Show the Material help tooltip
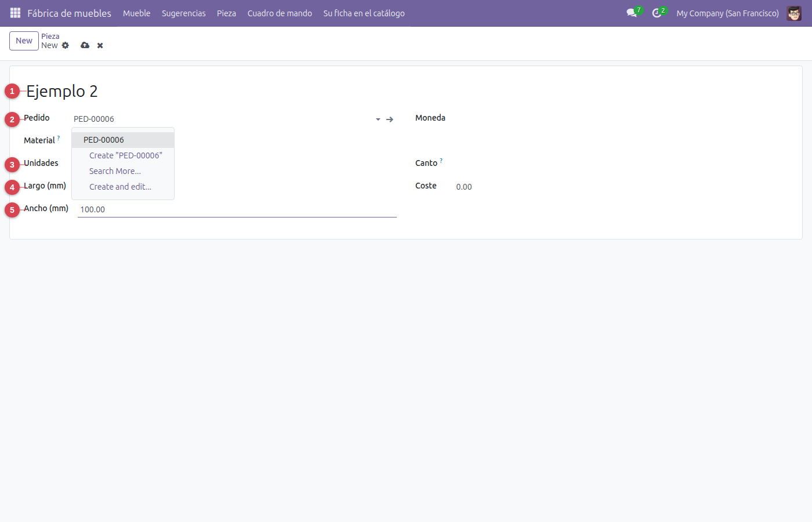This screenshot has width=812, height=522. click(x=59, y=138)
